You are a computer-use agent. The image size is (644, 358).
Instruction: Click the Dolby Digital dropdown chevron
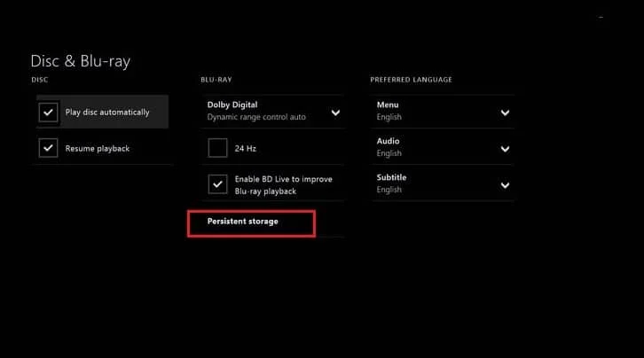pos(335,113)
